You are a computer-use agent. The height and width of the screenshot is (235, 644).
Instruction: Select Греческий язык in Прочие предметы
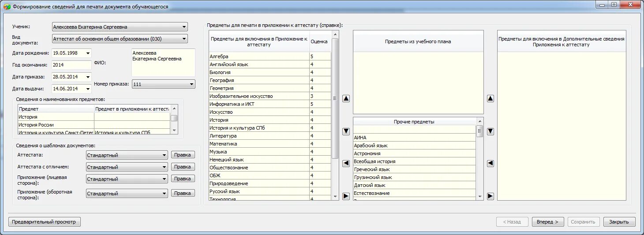415,169
